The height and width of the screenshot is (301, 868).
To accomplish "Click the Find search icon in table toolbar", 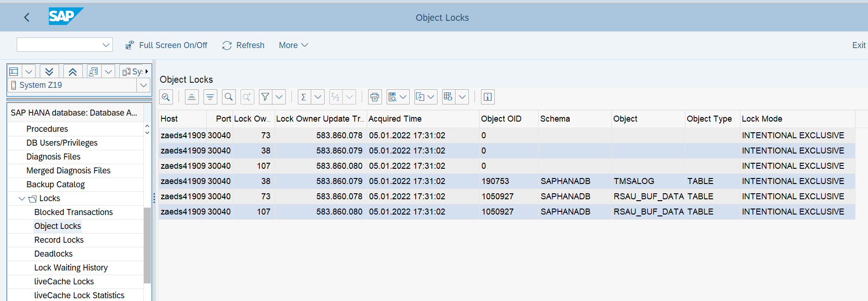I will [228, 97].
